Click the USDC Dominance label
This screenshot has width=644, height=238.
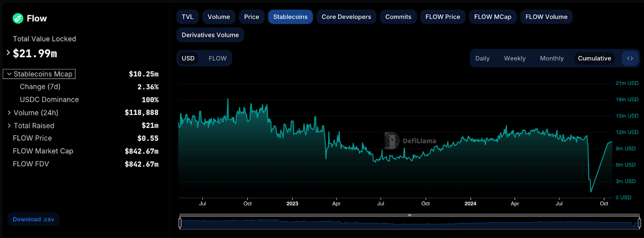point(49,99)
